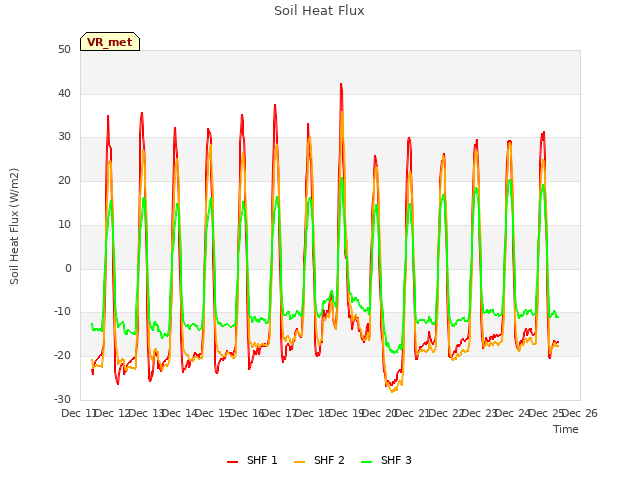
Task: Click the y-axis tick label 0
Action: click(x=68, y=268)
